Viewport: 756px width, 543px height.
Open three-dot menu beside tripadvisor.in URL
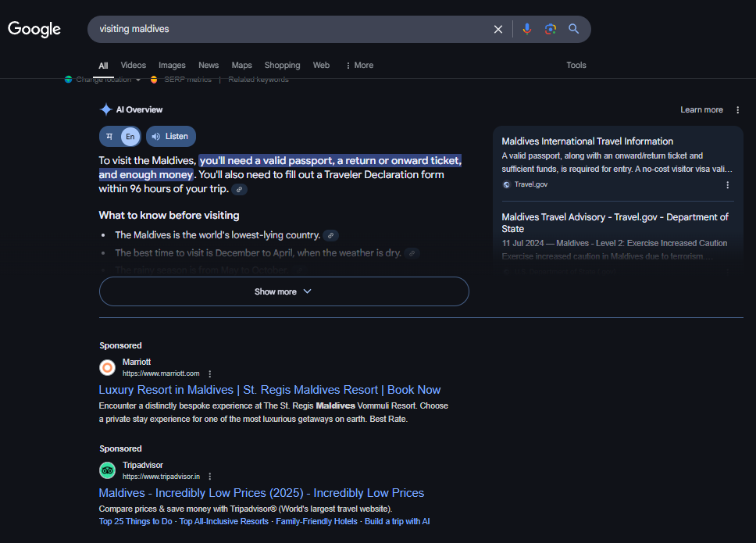pyautogui.click(x=210, y=477)
